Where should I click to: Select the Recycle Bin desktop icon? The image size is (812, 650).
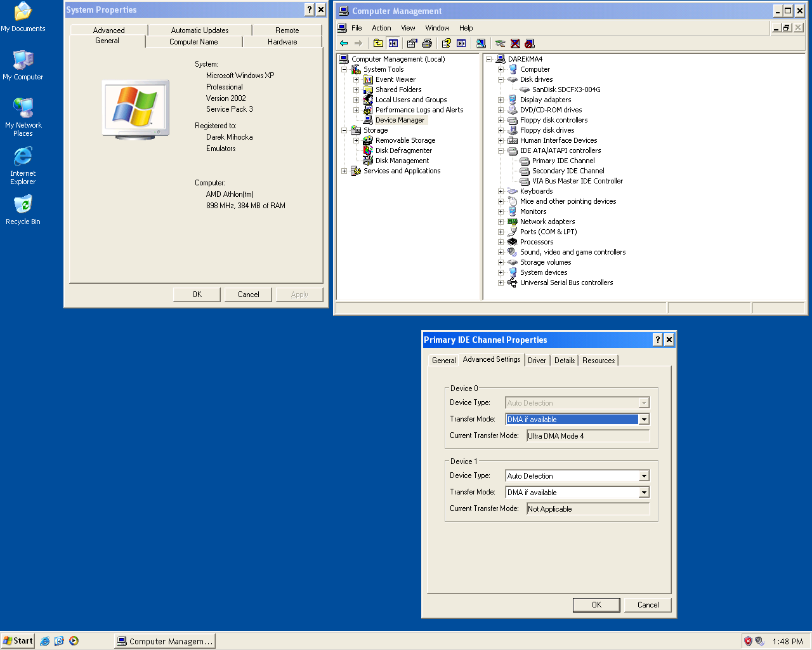pos(23,210)
